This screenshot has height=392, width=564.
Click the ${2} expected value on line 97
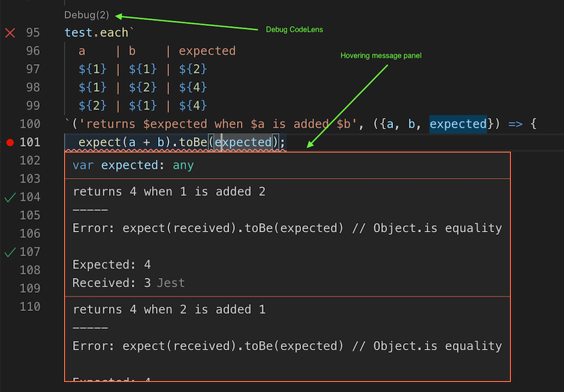pos(193,69)
